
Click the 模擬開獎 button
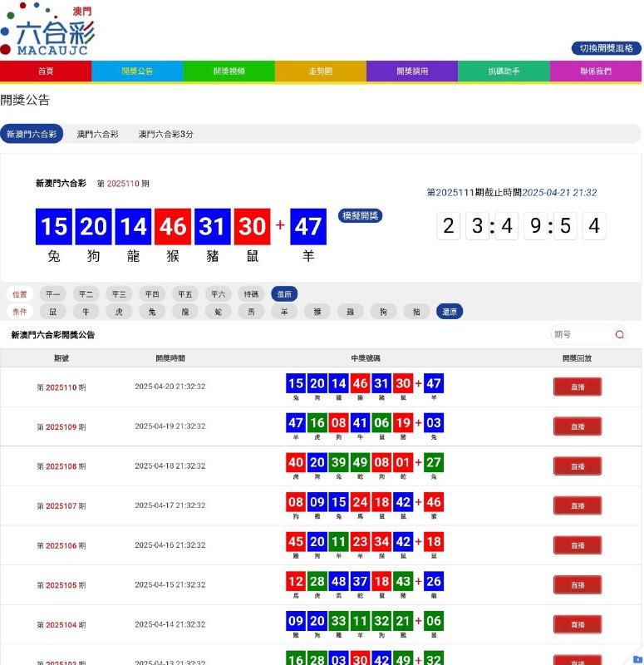coord(360,216)
